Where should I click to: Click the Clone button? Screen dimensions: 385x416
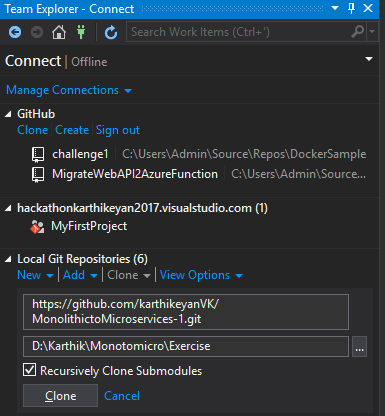pyautogui.click(x=60, y=396)
